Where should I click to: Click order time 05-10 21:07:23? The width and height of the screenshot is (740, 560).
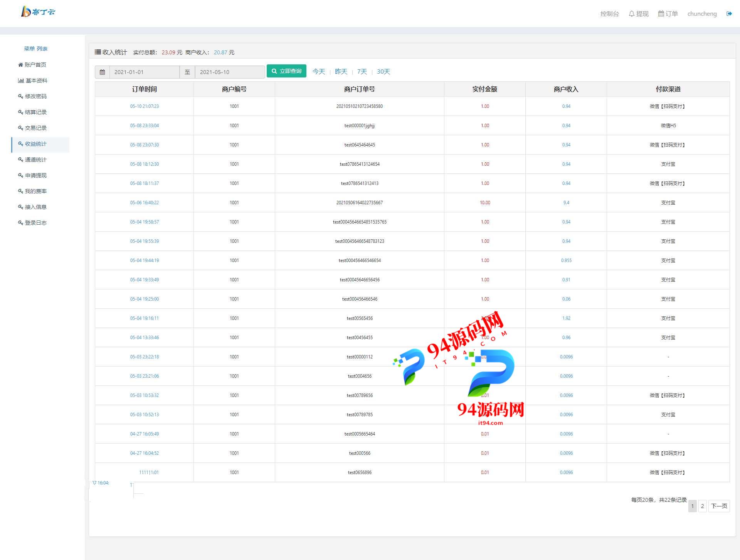click(145, 106)
